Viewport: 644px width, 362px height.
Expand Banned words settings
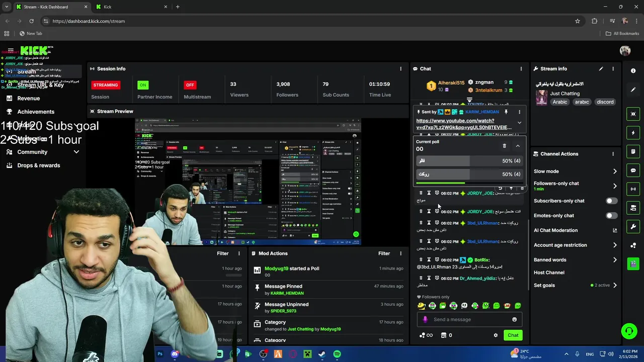tap(615, 260)
